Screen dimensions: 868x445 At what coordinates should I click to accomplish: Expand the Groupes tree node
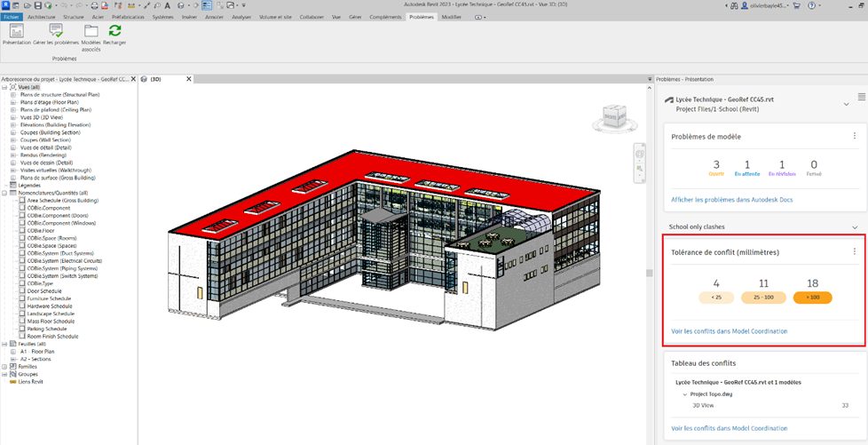coord(4,374)
